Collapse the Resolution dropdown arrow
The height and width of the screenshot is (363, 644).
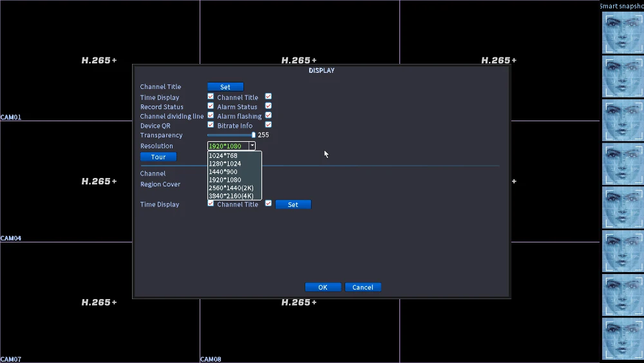252,146
